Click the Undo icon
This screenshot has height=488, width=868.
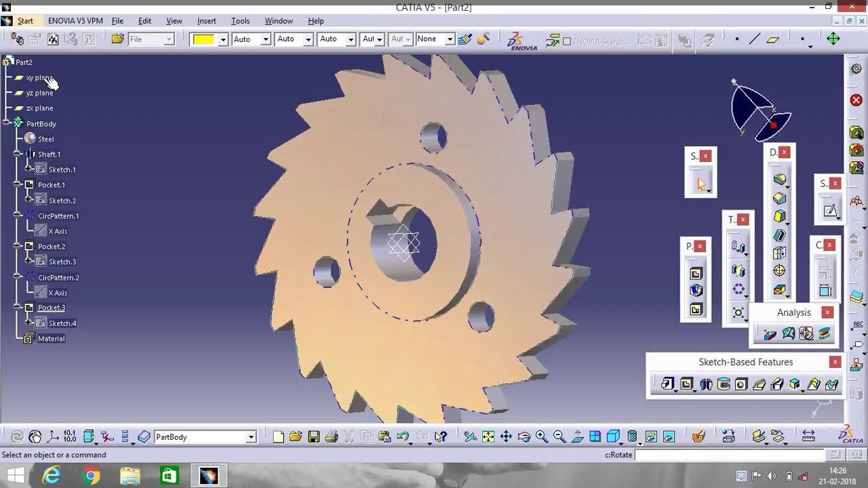[402, 437]
